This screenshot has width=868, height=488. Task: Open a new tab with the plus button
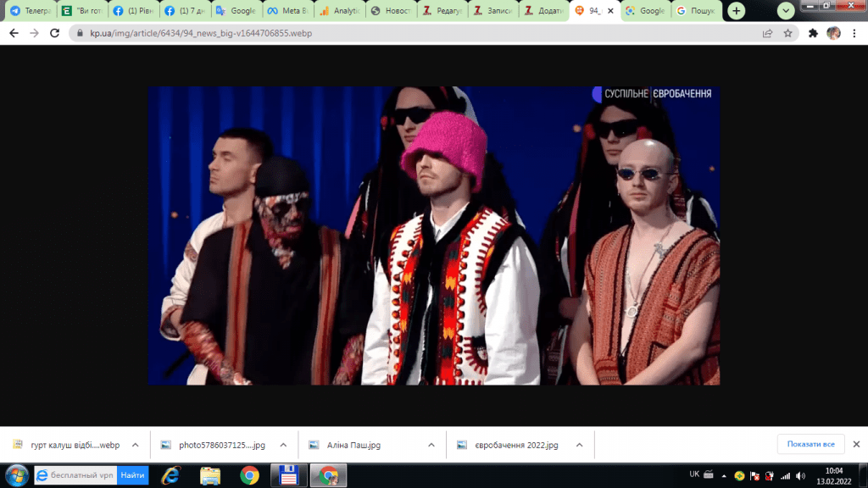point(737,11)
